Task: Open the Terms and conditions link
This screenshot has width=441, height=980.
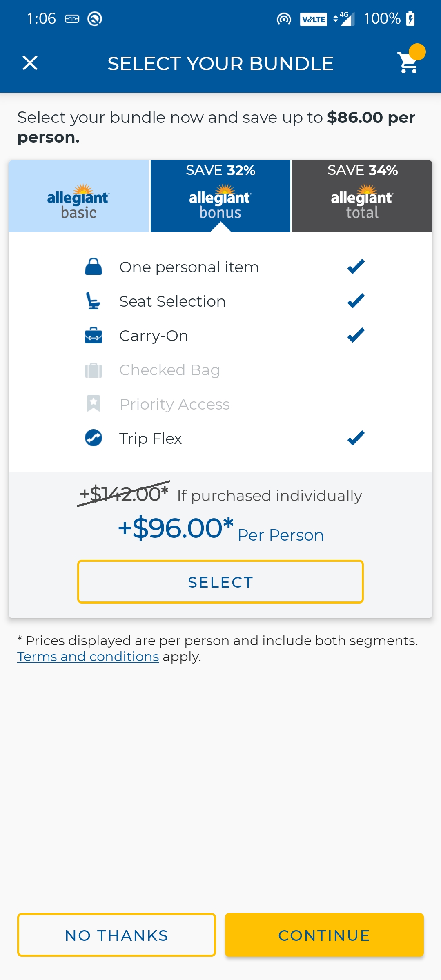Action: pyautogui.click(x=88, y=657)
